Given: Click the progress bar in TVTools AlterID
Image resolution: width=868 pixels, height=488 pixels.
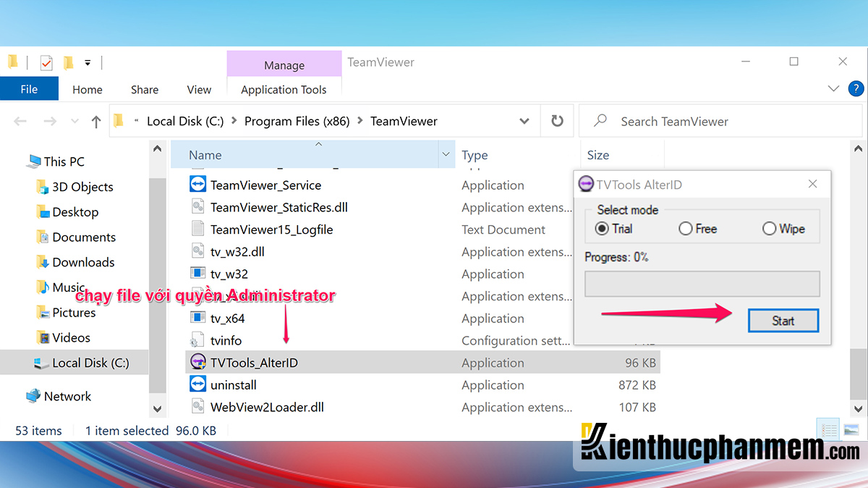Looking at the screenshot, I should tap(702, 284).
